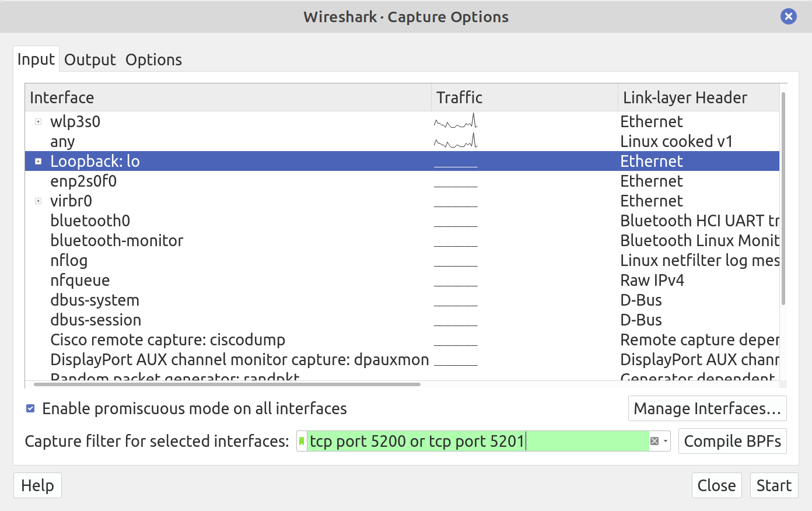812x511 pixels.
Task: Expand the virbr0 interface details
Action: coord(38,201)
